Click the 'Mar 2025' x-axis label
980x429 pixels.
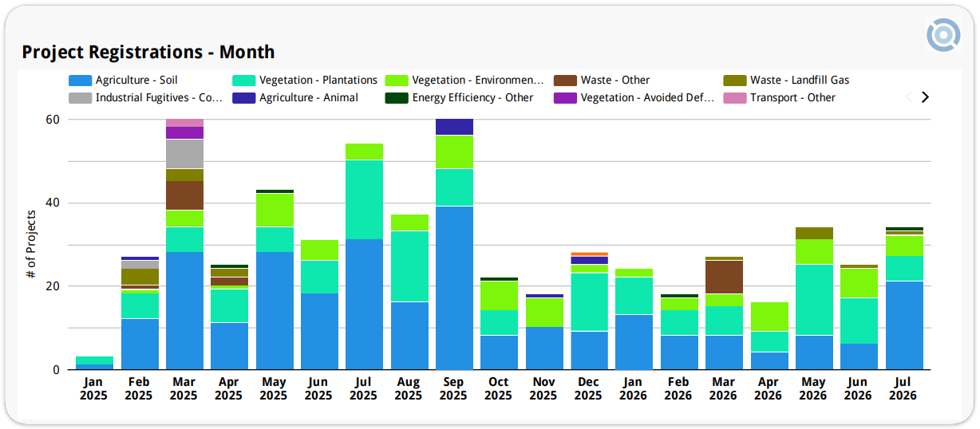(x=184, y=389)
